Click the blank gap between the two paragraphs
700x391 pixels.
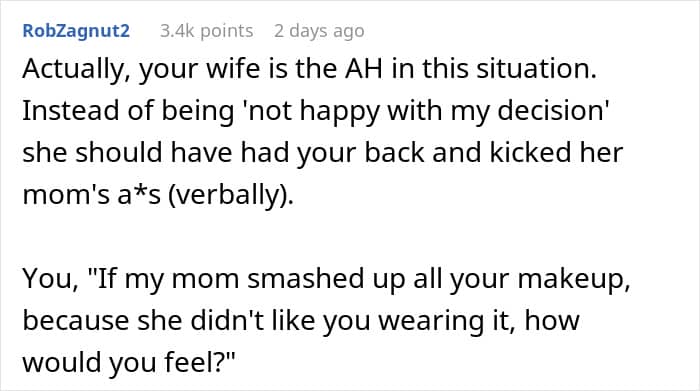tap(350, 237)
